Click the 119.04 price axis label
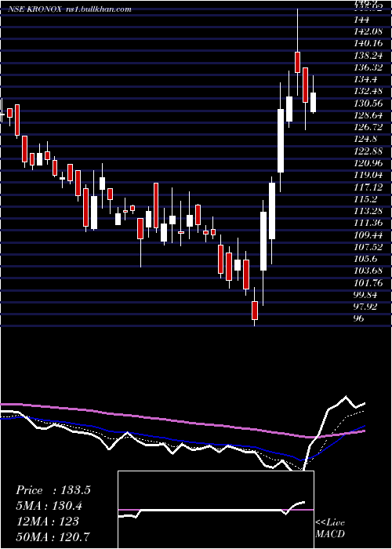Viewport: 392px width, 549px height. pos(368,175)
